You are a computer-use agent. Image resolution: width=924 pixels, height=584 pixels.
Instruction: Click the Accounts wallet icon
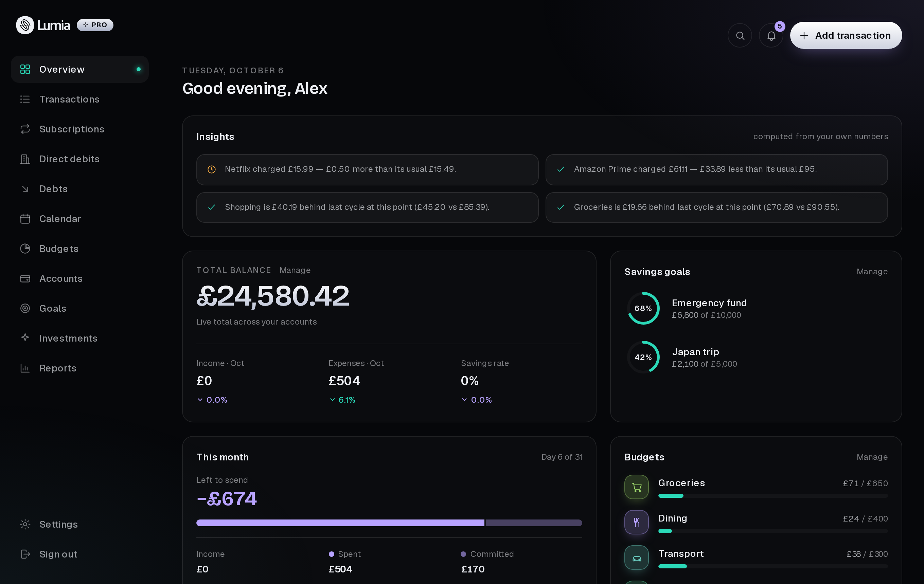point(25,279)
